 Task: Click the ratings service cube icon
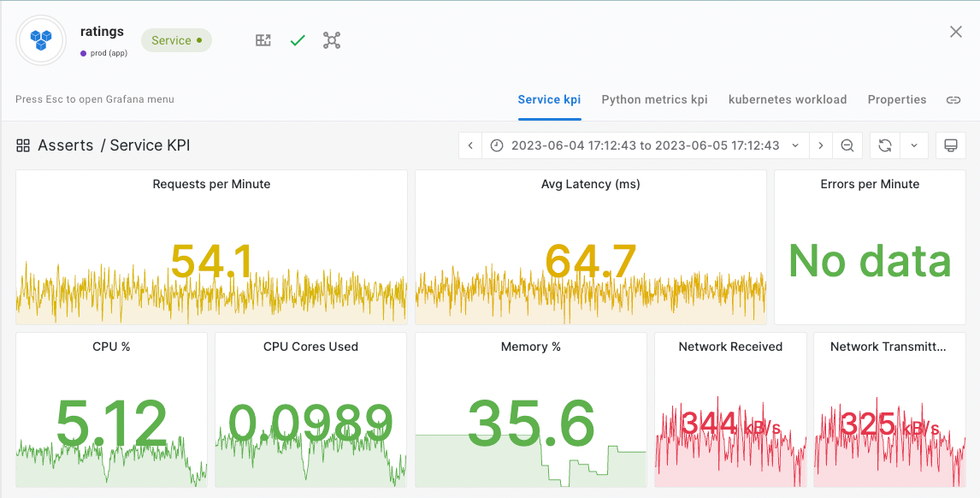(41, 39)
